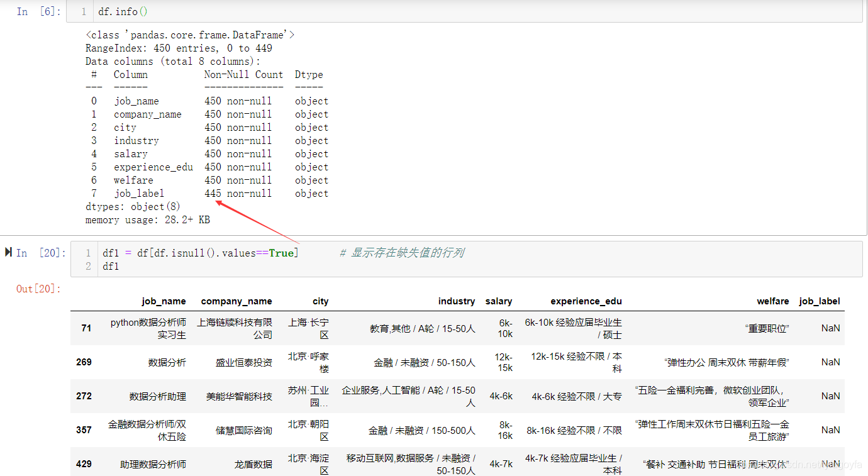Select row index 357
868x476 pixels.
(84, 430)
